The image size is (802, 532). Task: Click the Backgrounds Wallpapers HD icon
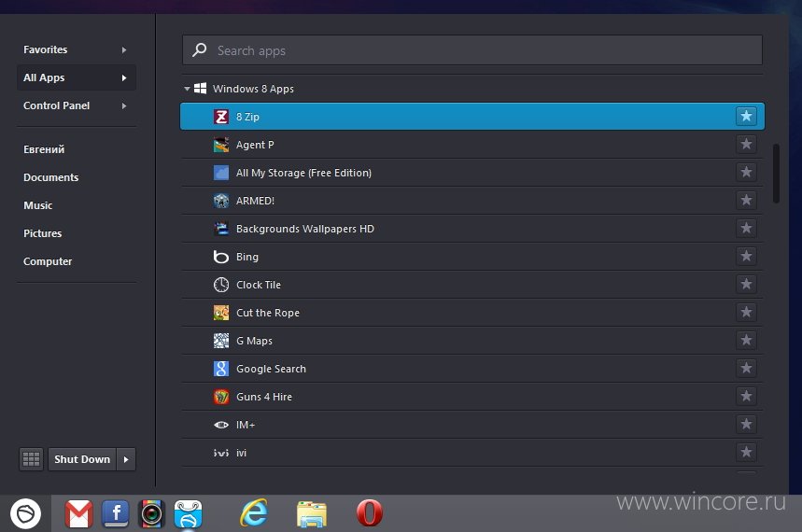point(221,229)
